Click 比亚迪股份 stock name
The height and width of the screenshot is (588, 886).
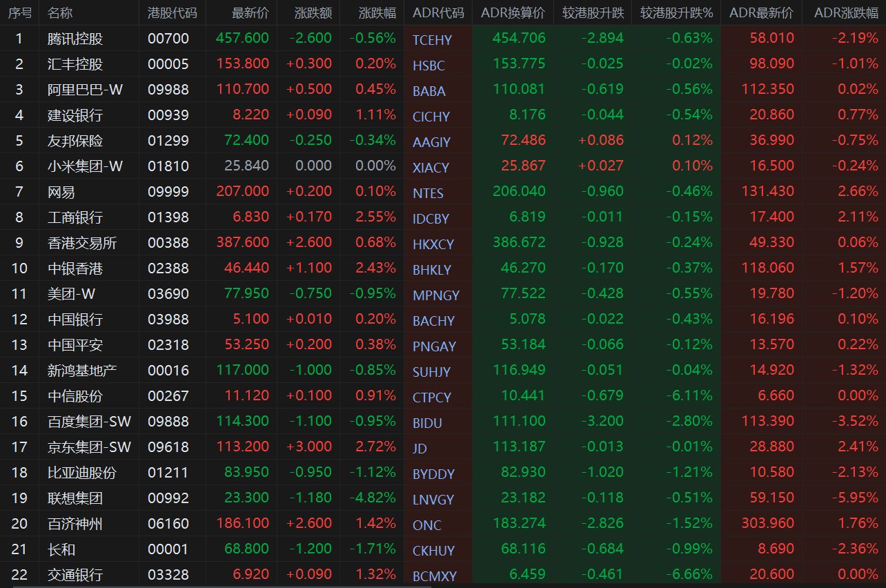(82, 472)
